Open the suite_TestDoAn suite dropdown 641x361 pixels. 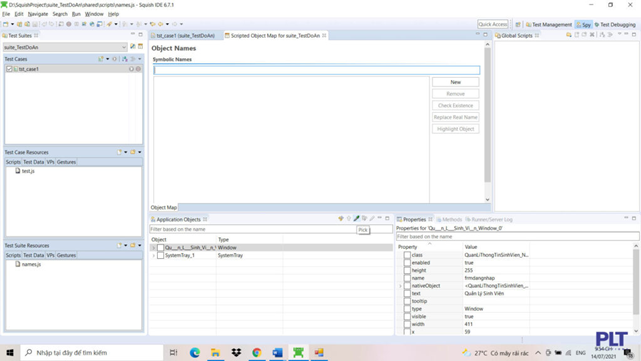click(65, 47)
